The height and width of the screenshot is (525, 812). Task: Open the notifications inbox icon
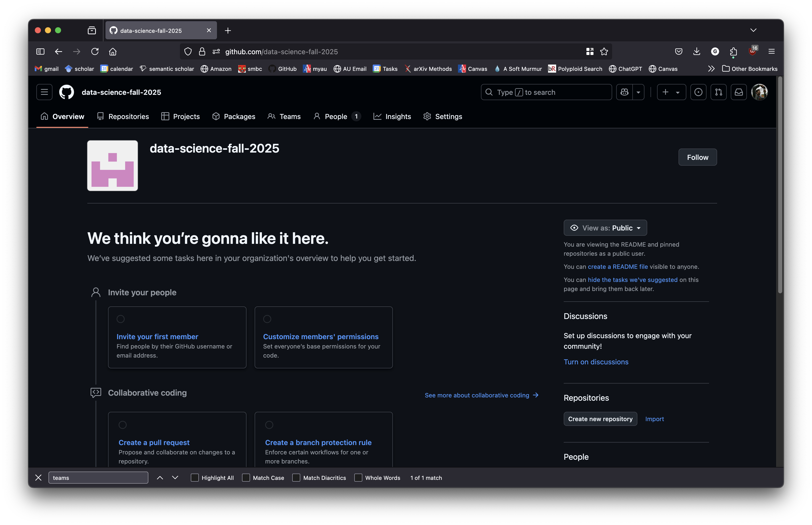point(739,92)
